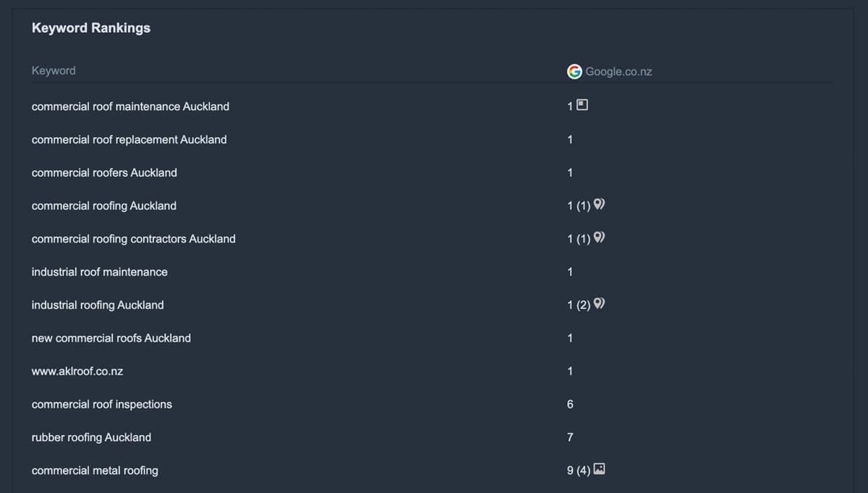The image size is (868, 493).
Task: Click the rank value 1 (2) for industrial roofing Auckland
Action: (577, 304)
